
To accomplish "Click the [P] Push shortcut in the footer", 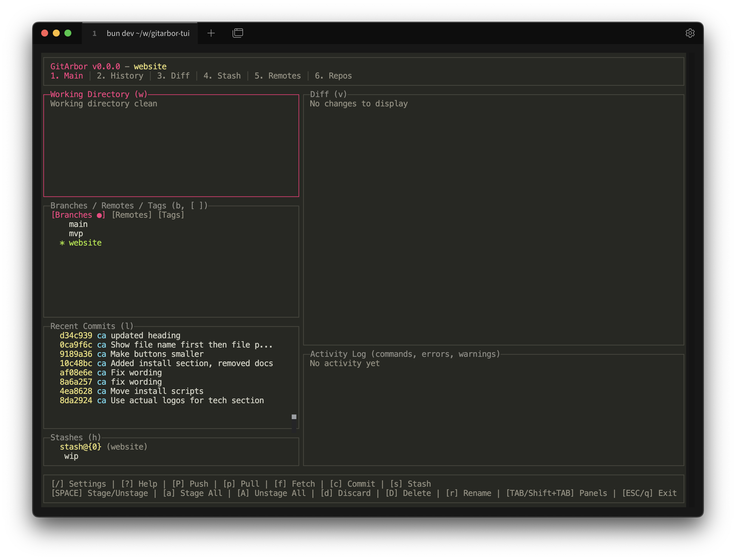I will coord(190,484).
